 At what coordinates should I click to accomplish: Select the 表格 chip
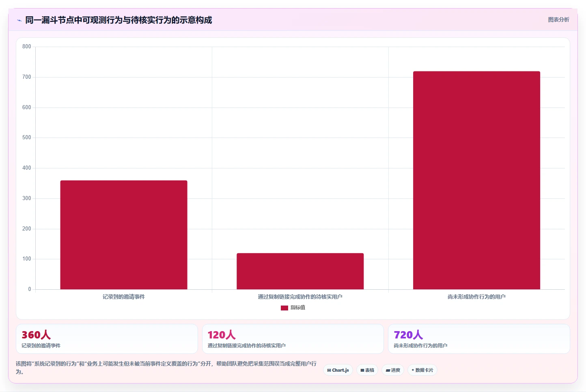point(367,370)
